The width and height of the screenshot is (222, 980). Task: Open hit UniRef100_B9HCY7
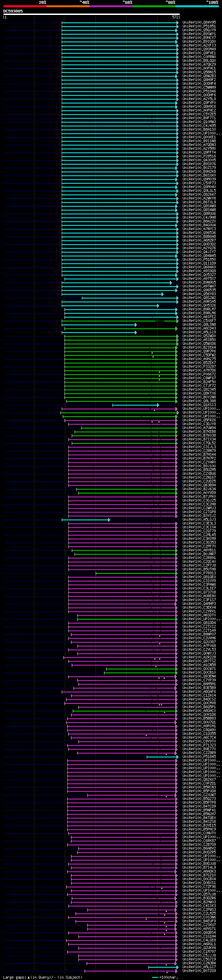click(x=199, y=38)
